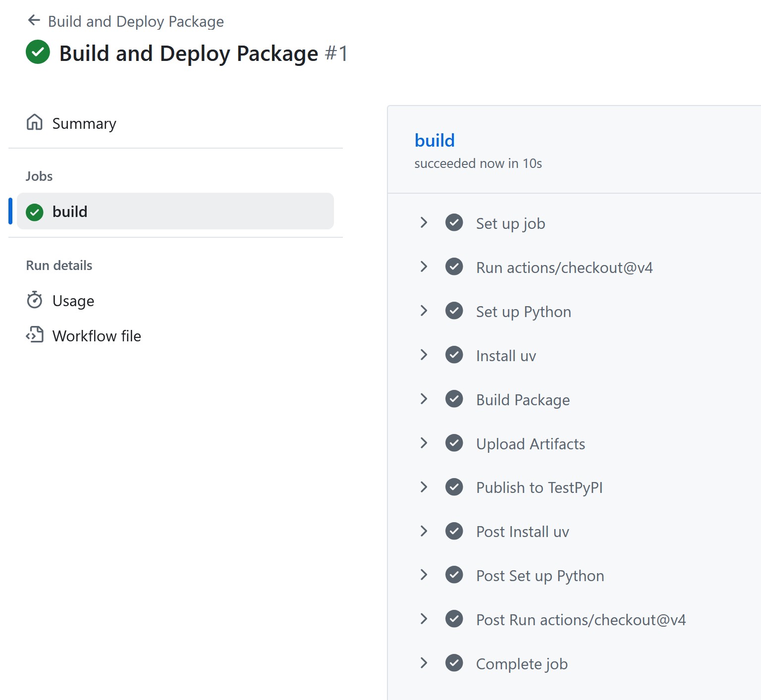Expand the Set up job step
This screenshot has height=700, width=761.
(x=424, y=223)
